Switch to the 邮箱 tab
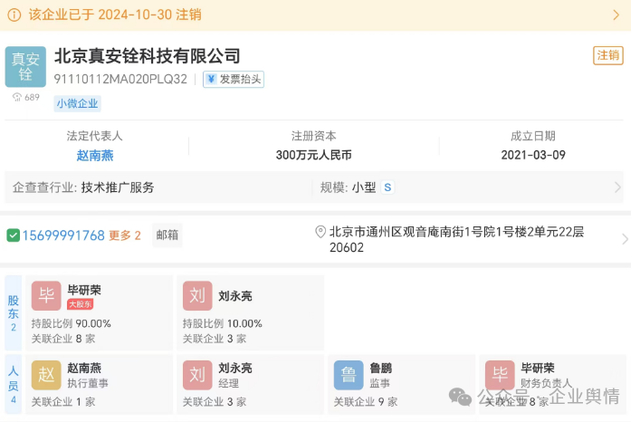Screen dimensions: 640x422 click(167, 235)
